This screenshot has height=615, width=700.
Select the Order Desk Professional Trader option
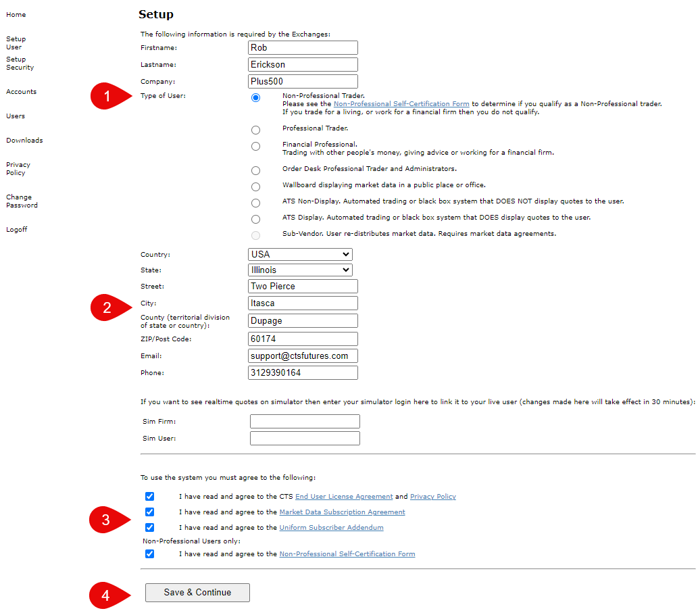tap(255, 170)
